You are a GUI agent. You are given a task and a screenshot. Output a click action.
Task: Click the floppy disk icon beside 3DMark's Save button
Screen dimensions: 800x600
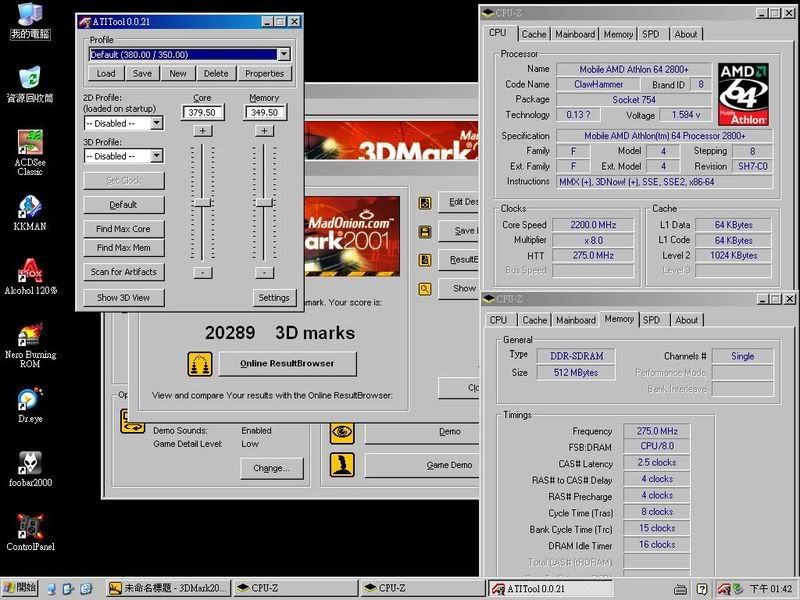point(424,232)
